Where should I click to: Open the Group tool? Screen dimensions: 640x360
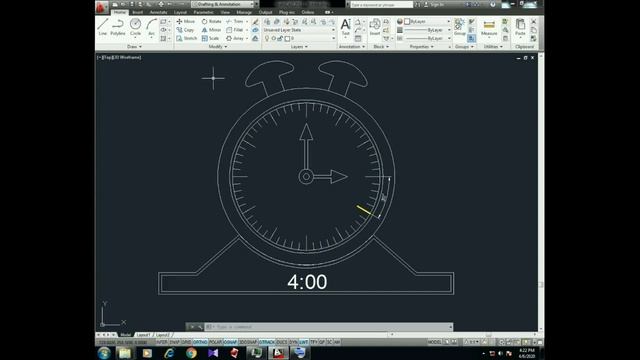pyautogui.click(x=460, y=27)
